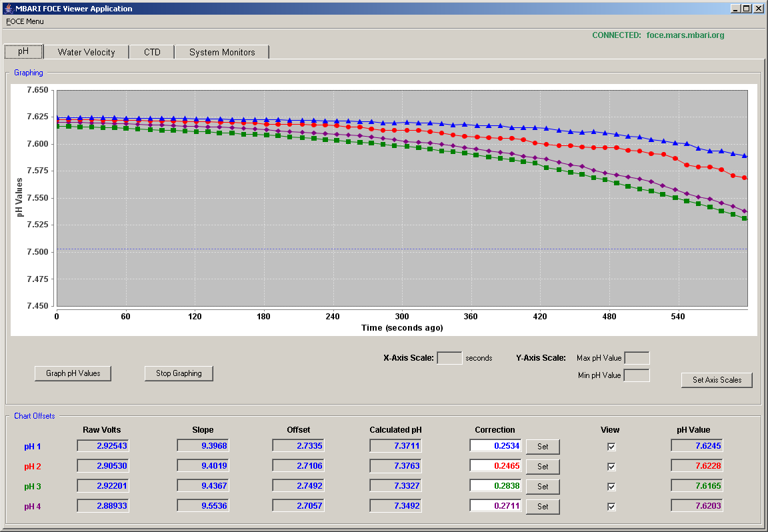Toggle the pH 3 View checkbox
The height and width of the screenshot is (532, 768).
tap(611, 487)
